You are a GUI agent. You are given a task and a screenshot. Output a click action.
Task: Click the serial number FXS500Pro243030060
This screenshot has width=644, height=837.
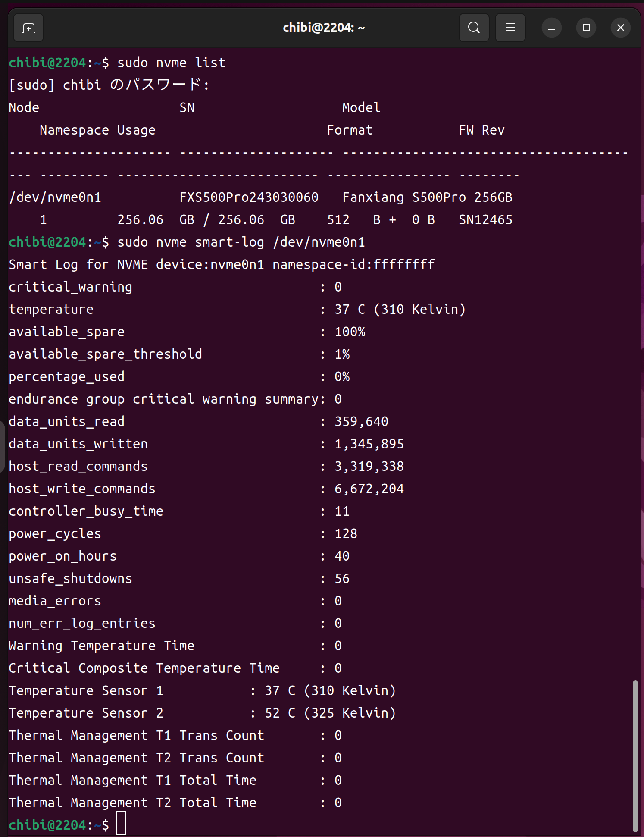tap(249, 197)
